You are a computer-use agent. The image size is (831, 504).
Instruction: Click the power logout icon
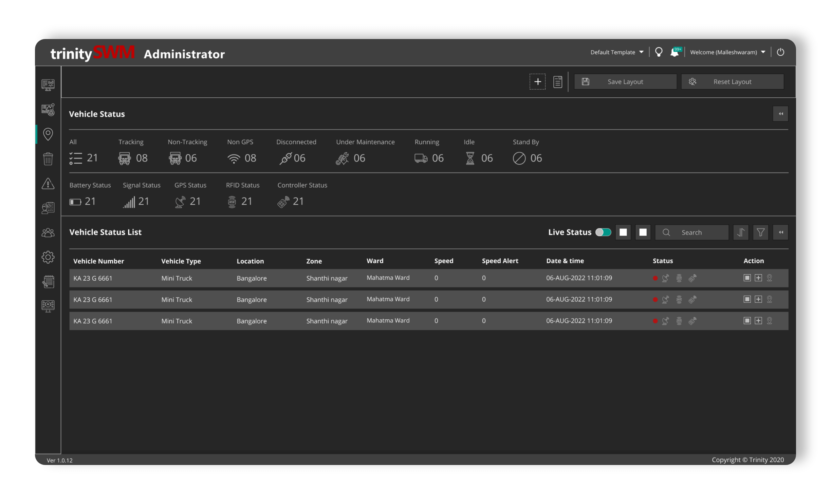(780, 52)
